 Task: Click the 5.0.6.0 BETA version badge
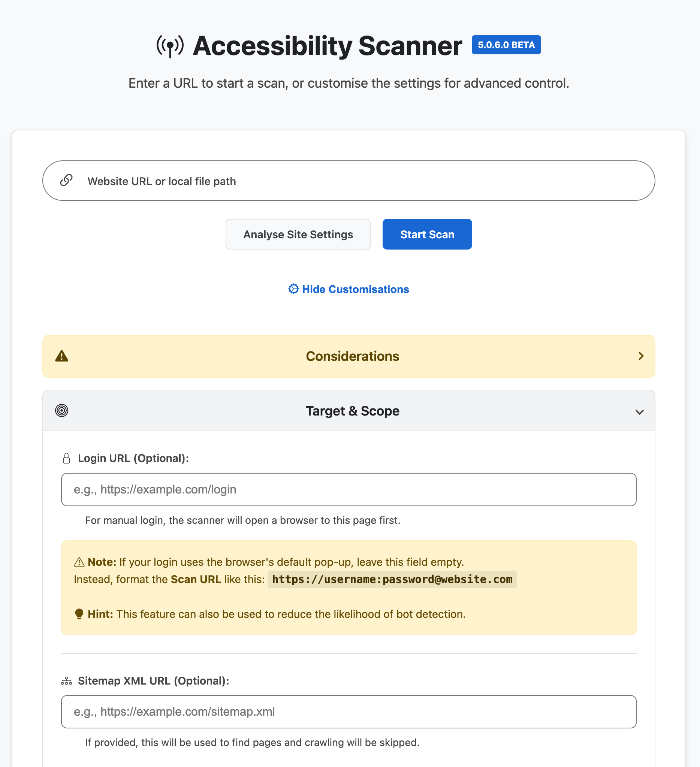click(506, 45)
